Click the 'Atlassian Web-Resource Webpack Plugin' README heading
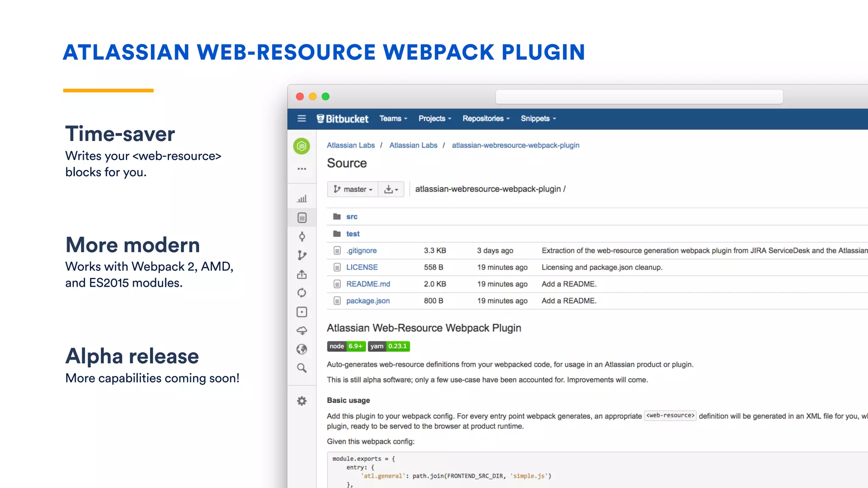The height and width of the screenshot is (488, 868). point(424,328)
